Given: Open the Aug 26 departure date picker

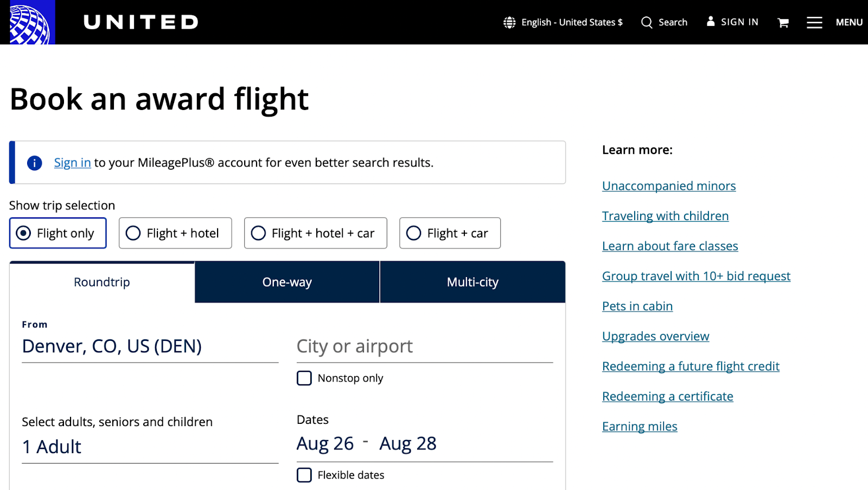Looking at the screenshot, I should [325, 443].
